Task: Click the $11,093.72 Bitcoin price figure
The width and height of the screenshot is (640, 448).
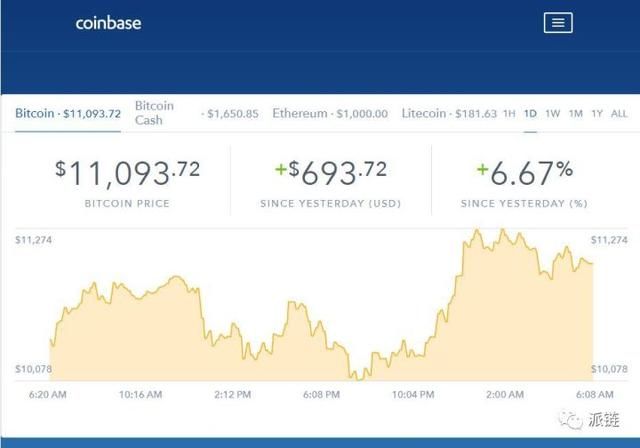Action: pyautogui.click(x=127, y=173)
